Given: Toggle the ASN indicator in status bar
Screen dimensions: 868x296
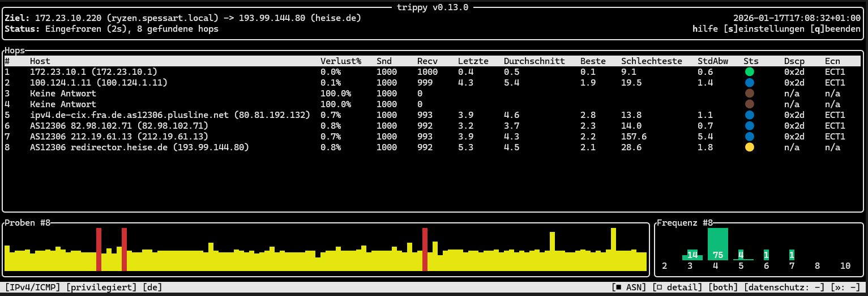Looking at the screenshot, I should (x=630, y=287).
